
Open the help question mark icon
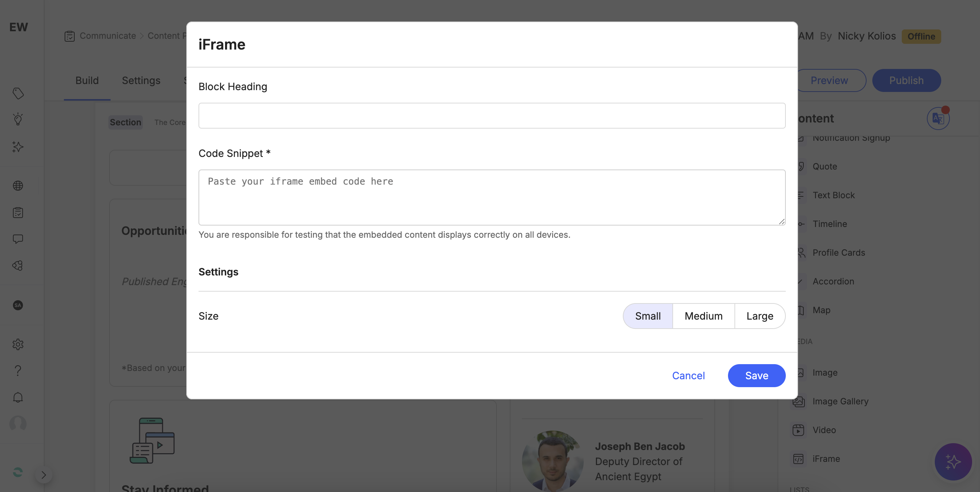pyautogui.click(x=18, y=370)
